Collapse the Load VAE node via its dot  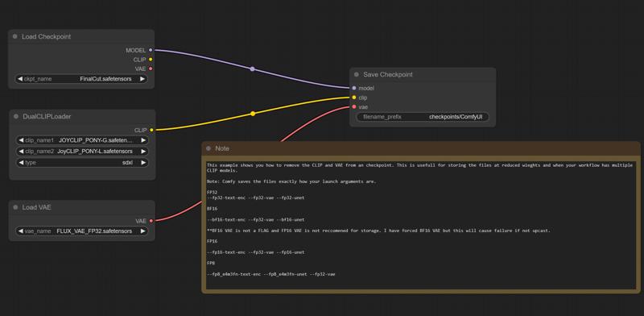click(x=15, y=207)
